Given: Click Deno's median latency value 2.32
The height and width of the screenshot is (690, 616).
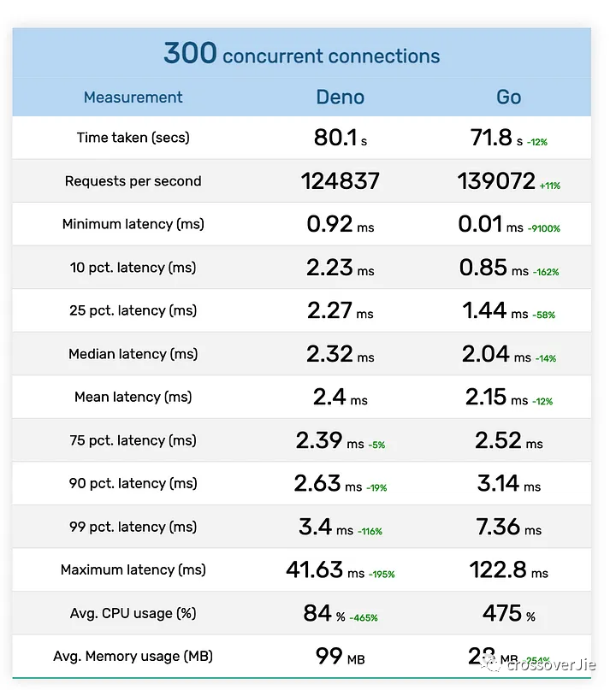Looking at the screenshot, I should point(329,354).
